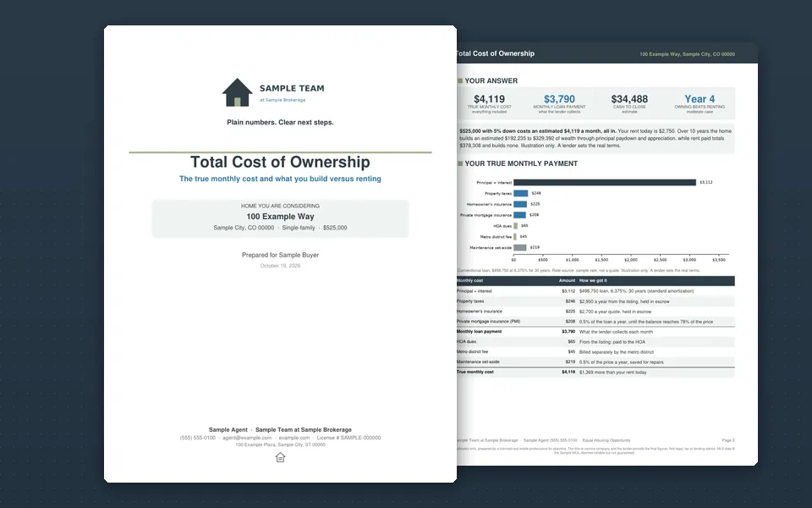The height and width of the screenshot is (508, 812).
Task: Click the Homeowner's insurance bar in the chart
Action: click(520, 204)
